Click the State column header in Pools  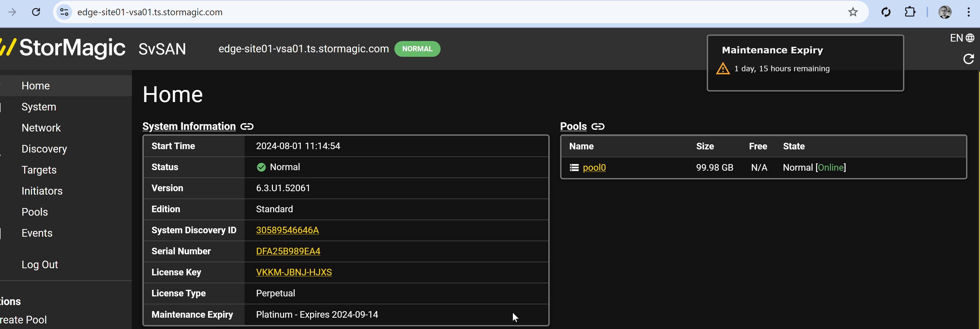point(793,146)
